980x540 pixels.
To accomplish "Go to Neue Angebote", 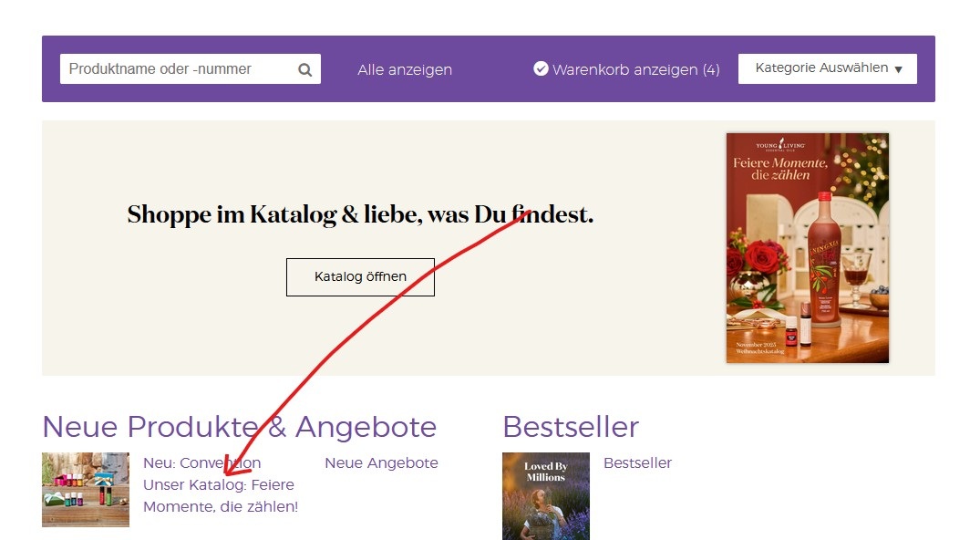I will 381,463.
